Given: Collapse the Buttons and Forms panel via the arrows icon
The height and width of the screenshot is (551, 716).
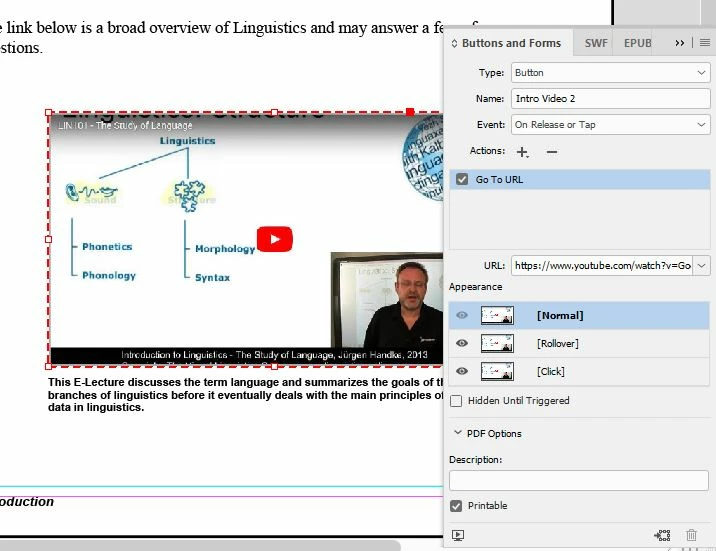Looking at the screenshot, I should tap(454, 43).
